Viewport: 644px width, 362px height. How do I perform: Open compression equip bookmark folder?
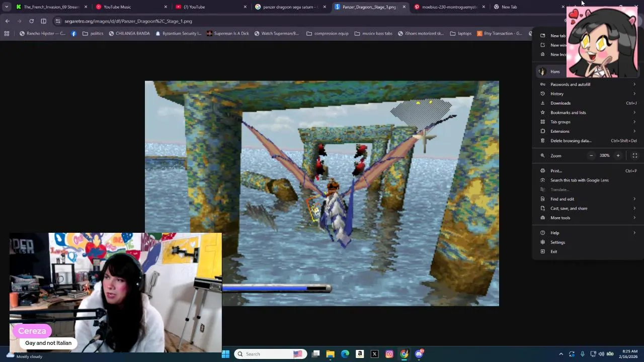click(327, 34)
